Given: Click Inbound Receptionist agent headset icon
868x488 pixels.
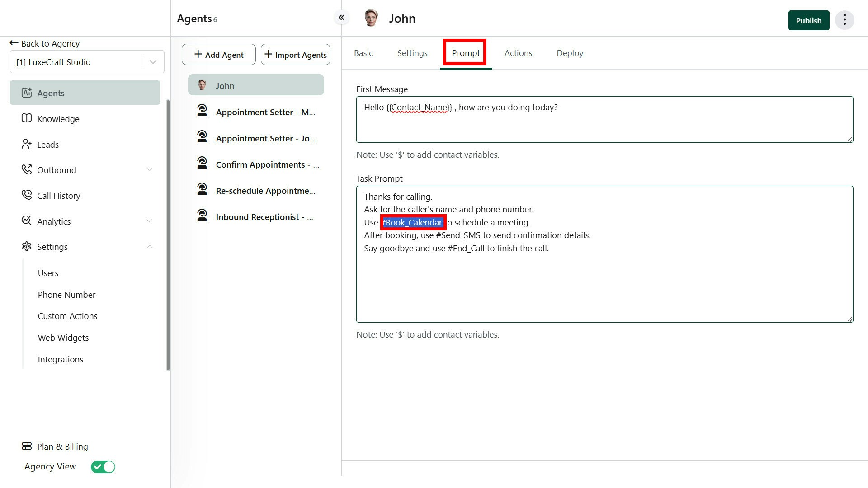Looking at the screenshot, I should pos(202,216).
